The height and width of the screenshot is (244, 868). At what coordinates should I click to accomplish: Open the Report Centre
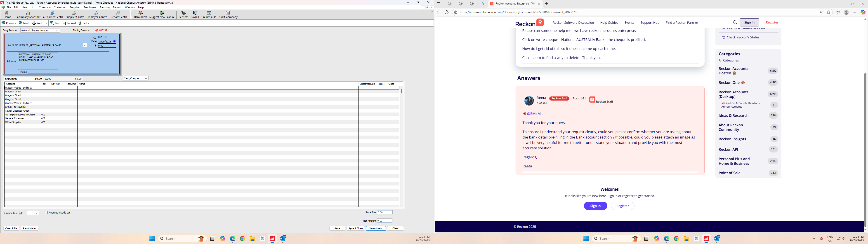[119, 15]
